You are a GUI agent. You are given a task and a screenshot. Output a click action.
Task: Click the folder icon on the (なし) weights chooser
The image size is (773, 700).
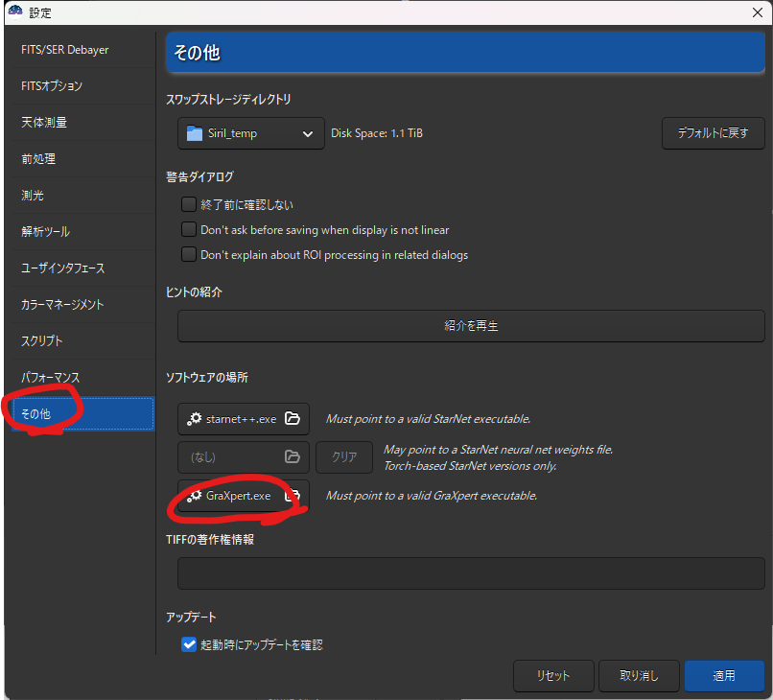tap(293, 457)
